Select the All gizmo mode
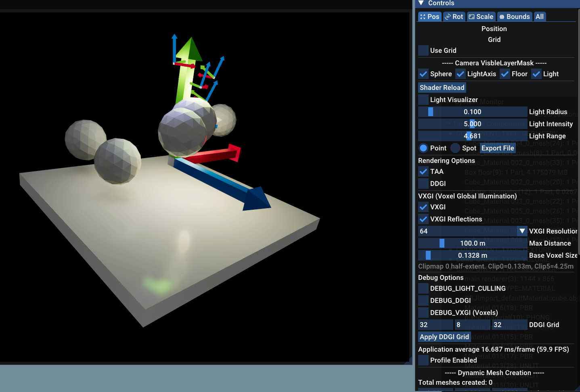 [539, 17]
